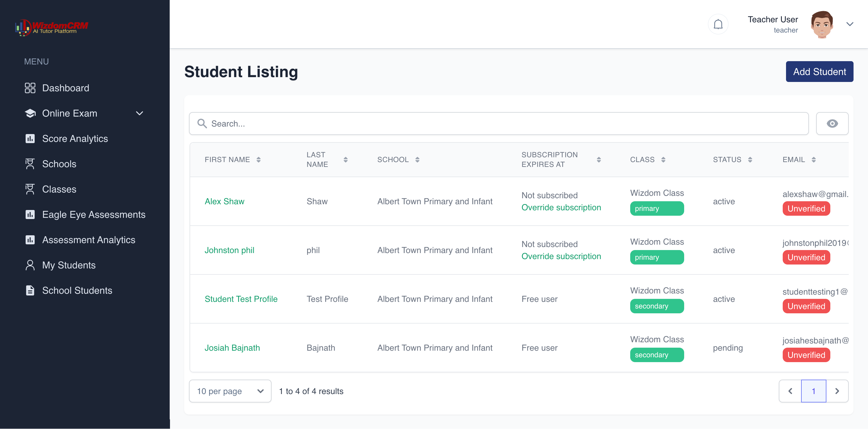Focus the student Search field
The image size is (868, 429).
499,124
